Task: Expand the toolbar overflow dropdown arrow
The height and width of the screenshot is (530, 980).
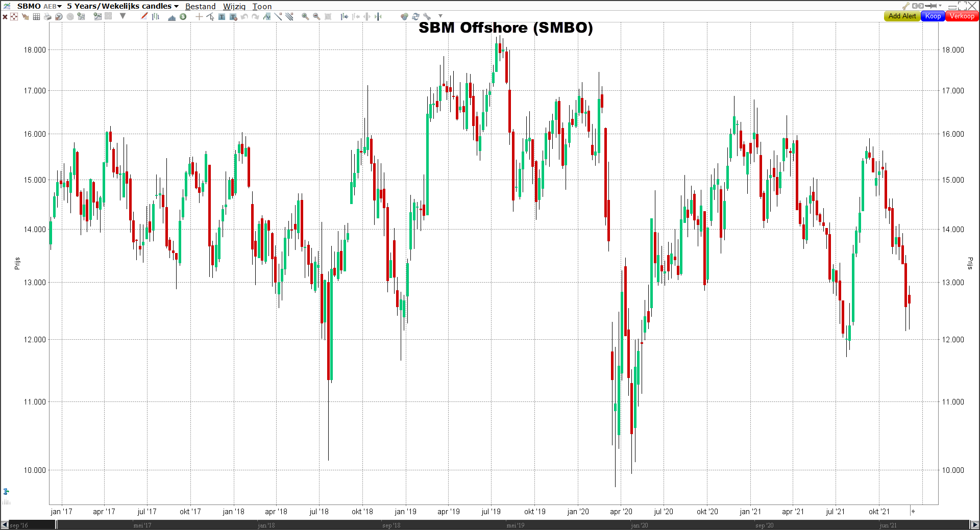Action: click(440, 16)
